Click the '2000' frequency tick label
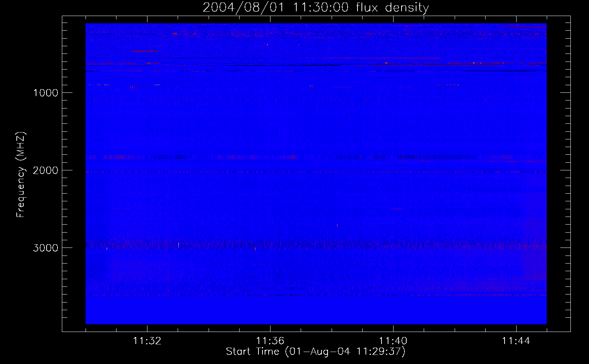The width and height of the screenshot is (589, 364). [46, 170]
